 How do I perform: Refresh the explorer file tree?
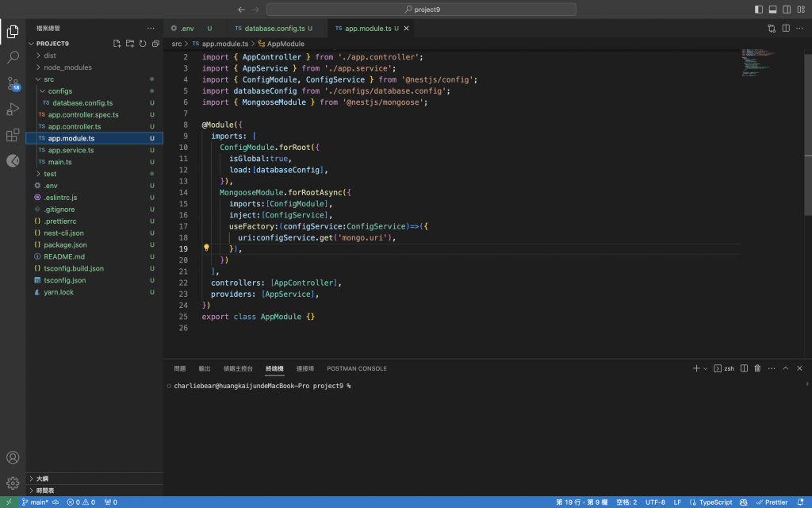[x=143, y=44]
